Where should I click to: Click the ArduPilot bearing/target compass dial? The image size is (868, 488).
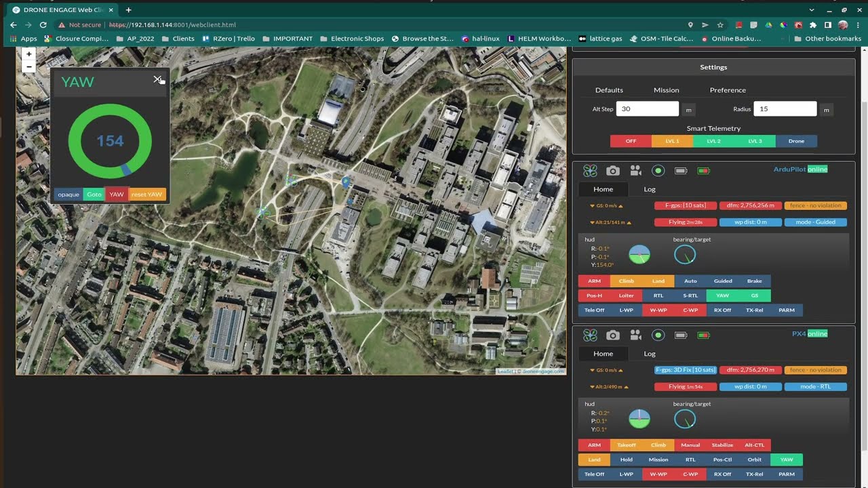click(685, 255)
